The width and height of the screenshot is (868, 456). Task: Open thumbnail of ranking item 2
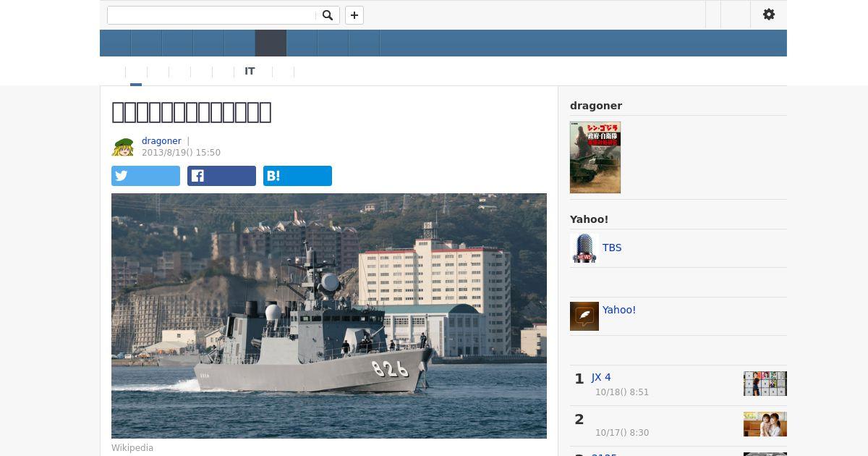[765, 424]
